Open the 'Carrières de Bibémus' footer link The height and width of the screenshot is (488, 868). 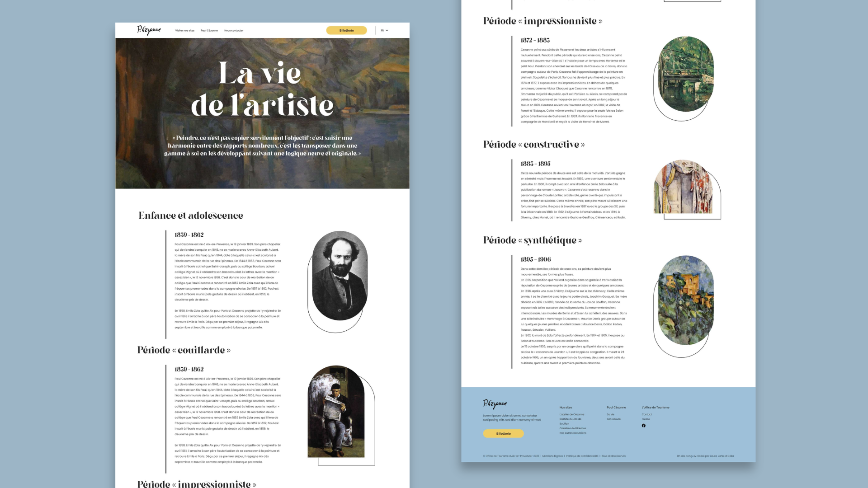click(x=573, y=428)
